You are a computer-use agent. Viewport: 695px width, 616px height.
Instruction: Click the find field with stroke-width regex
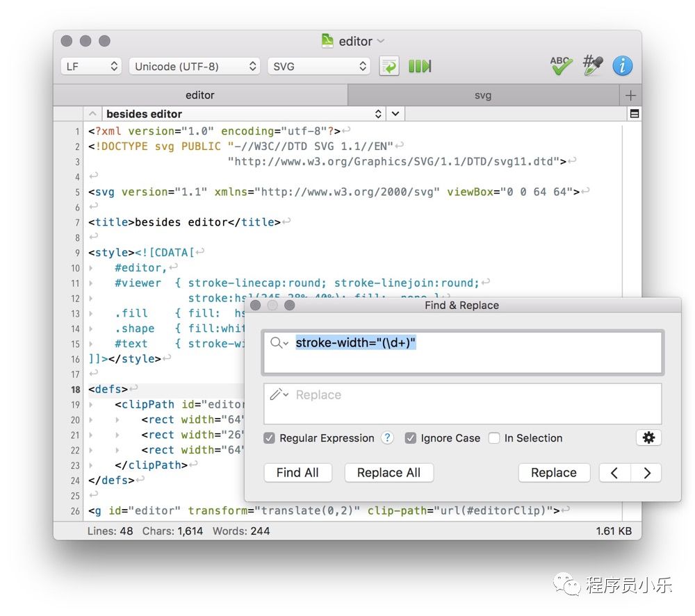[462, 353]
